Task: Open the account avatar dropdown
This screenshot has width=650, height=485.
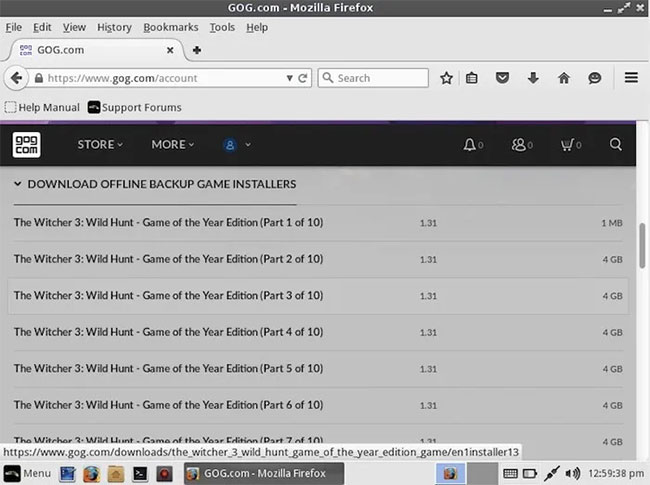Action: (x=237, y=145)
